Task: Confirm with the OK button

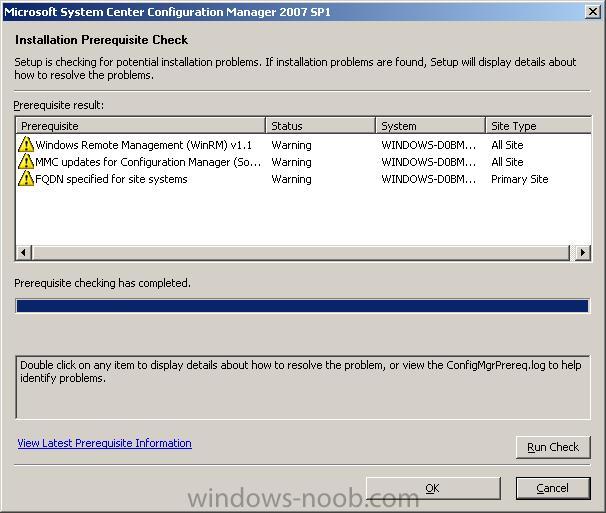Action: 433,488
